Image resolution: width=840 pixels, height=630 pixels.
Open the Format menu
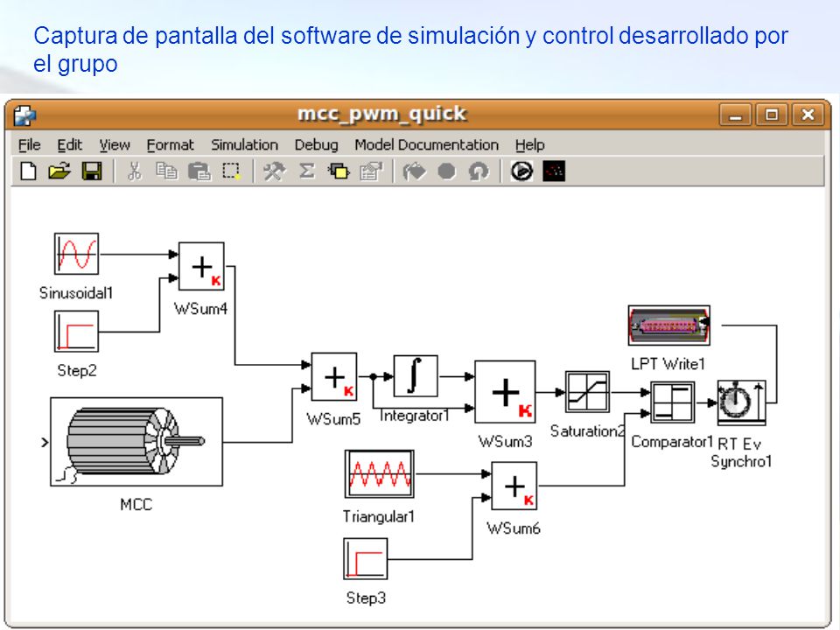[170, 144]
